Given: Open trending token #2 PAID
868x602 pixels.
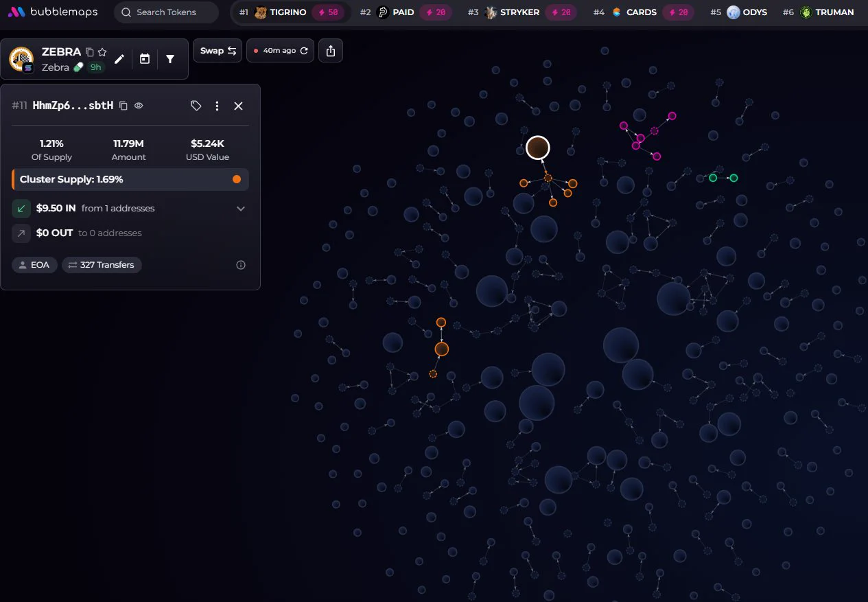Looking at the screenshot, I should click(396, 12).
